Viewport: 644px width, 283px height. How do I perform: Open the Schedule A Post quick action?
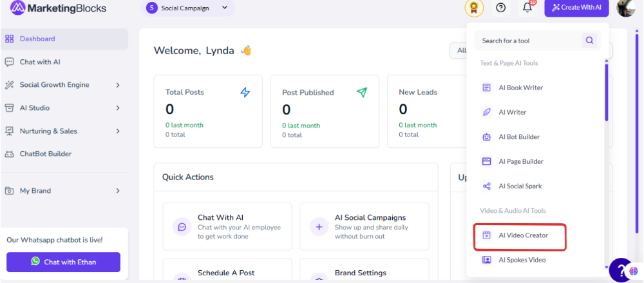(x=227, y=270)
